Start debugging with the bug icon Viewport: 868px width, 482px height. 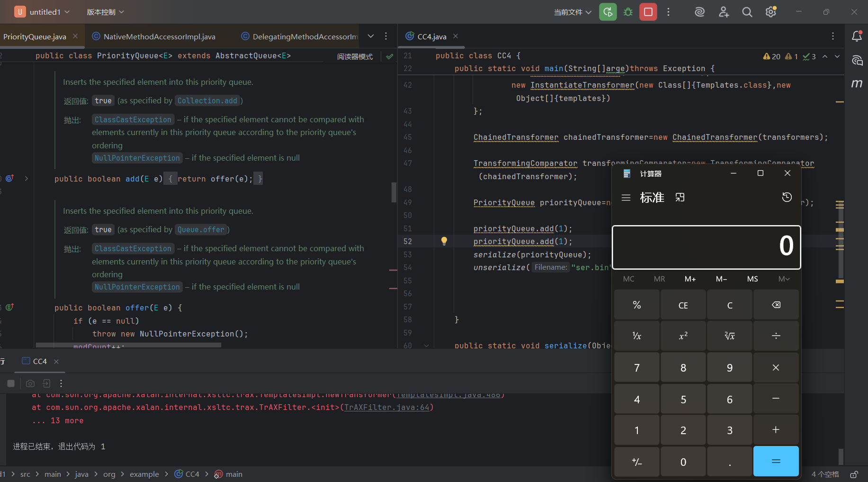click(x=628, y=12)
